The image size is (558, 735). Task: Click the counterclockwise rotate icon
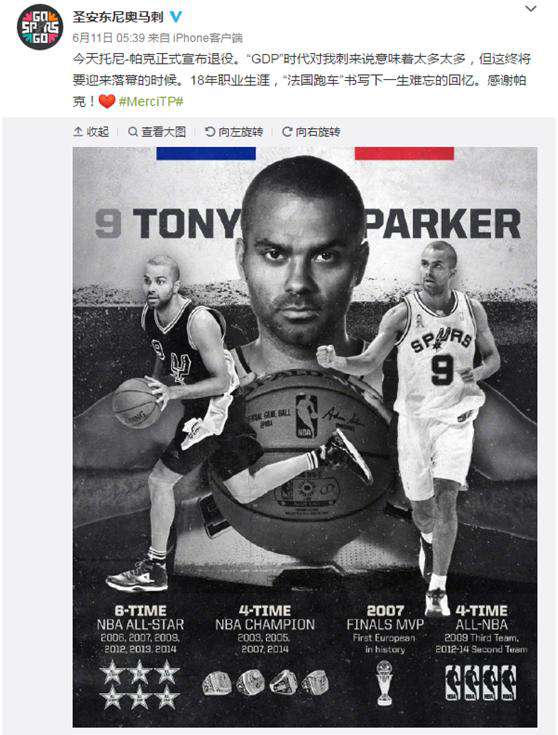[210, 132]
